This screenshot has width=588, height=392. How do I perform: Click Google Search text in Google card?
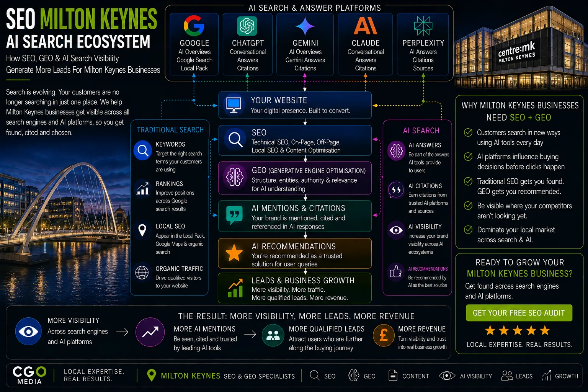point(194,60)
